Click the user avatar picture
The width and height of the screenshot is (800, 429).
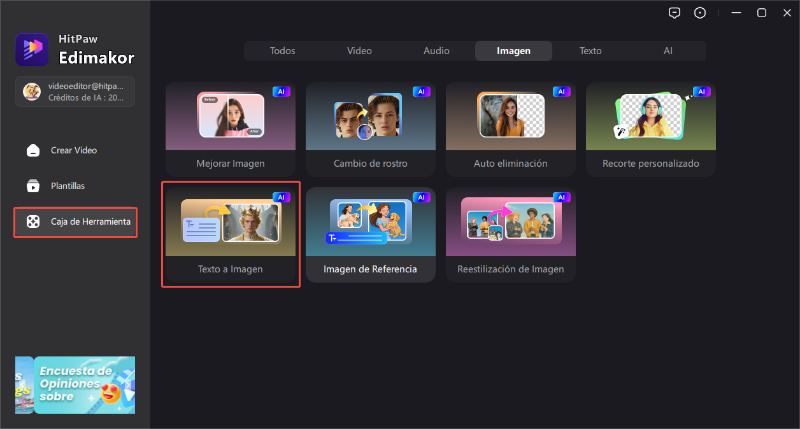[x=32, y=92]
